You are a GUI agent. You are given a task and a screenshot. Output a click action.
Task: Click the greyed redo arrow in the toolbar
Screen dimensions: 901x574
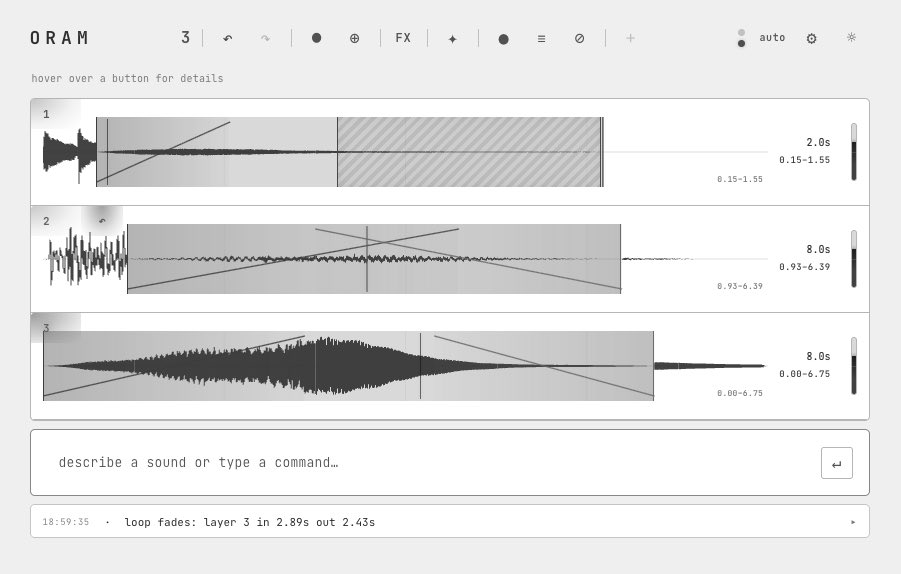tap(265, 38)
